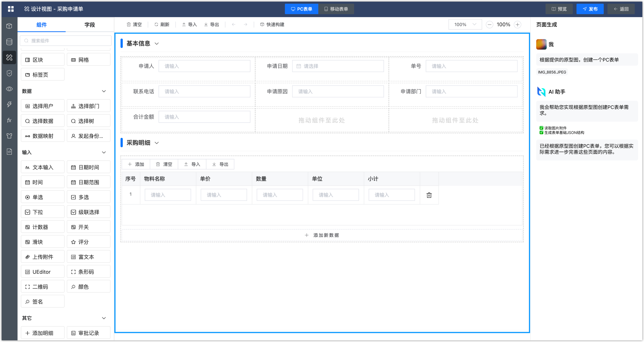Click the lightning bolt icon in sidebar

9,104
